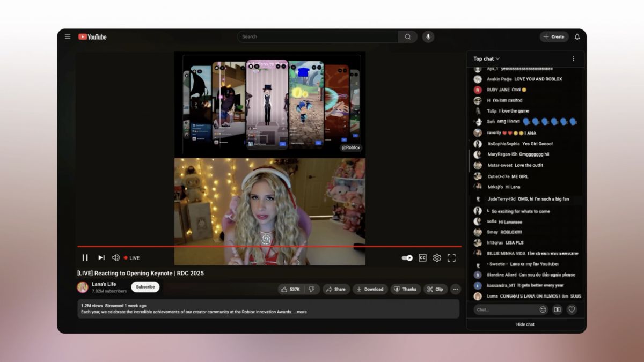
Task: Mute the video using the speaker icon
Action: pos(115,257)
